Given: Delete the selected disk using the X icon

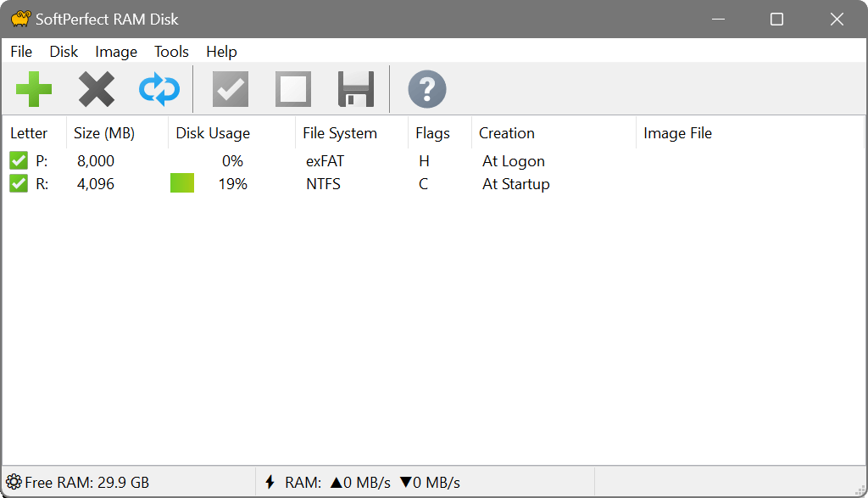Looking at the screenshot, I should [96, 88].
